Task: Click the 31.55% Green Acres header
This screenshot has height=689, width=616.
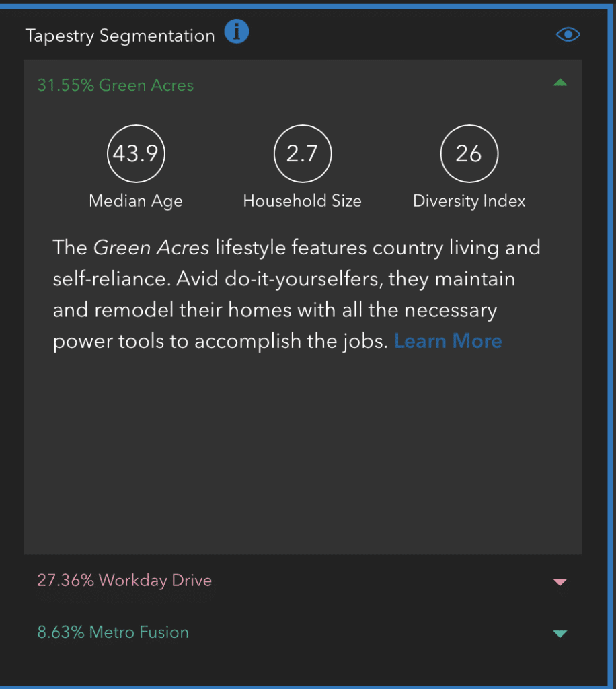Action: (x=116, y=85)
